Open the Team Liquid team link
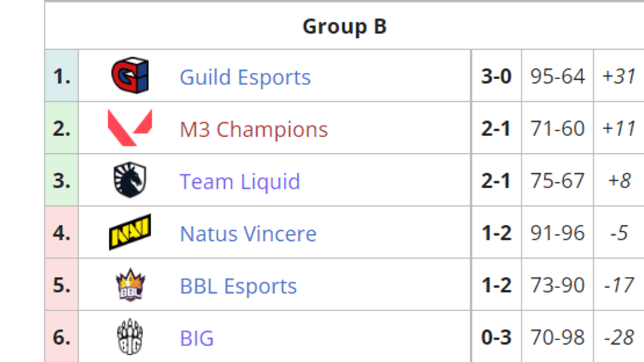Screen dimensions: 644x362 point(240,181)
